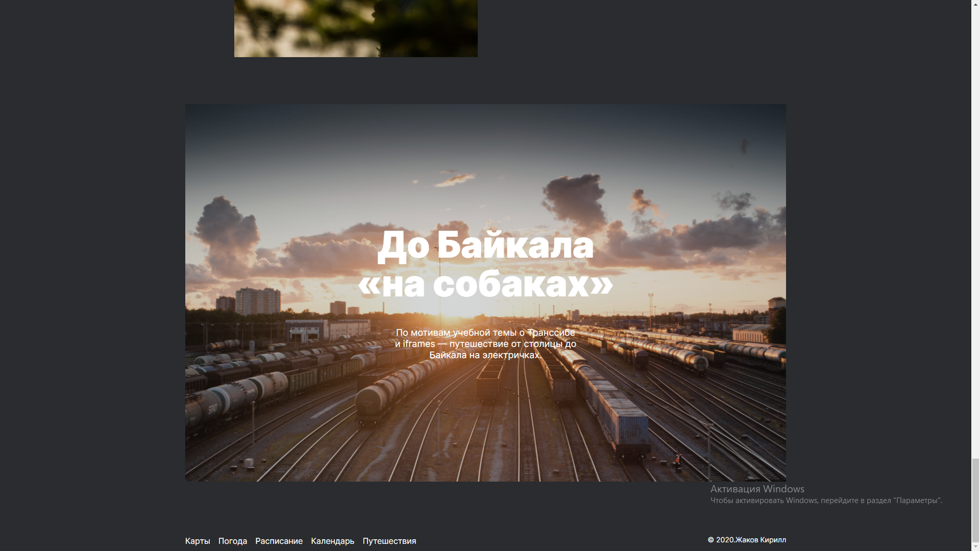Go to the Расписание footer link
Viewport: 980px width, 551px height.
pos(279,541)
